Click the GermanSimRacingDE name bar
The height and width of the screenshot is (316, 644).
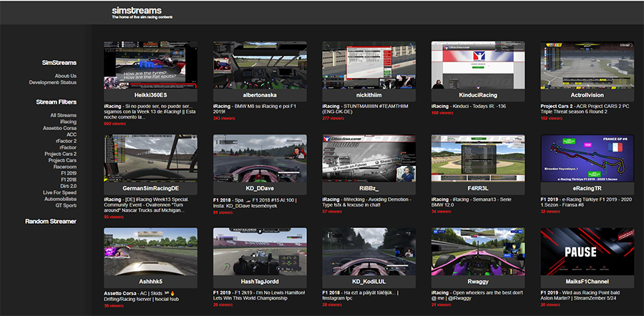pos(150,189)
